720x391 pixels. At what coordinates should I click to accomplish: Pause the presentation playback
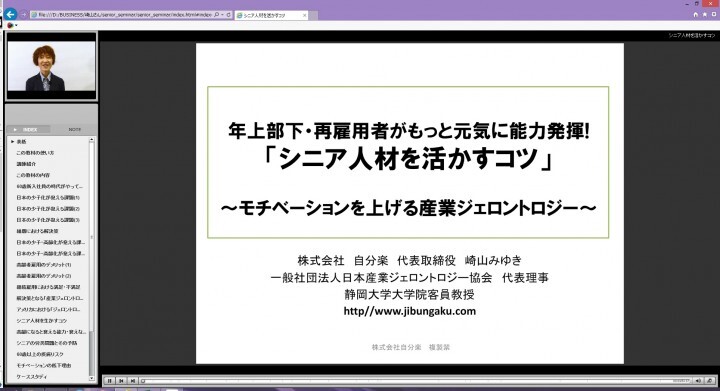click(109, 380)
